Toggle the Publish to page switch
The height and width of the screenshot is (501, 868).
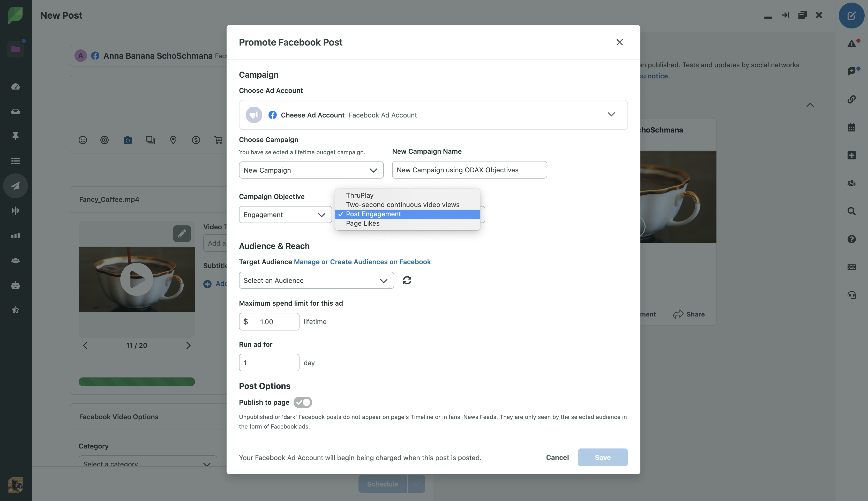click(x=303, y=402)
